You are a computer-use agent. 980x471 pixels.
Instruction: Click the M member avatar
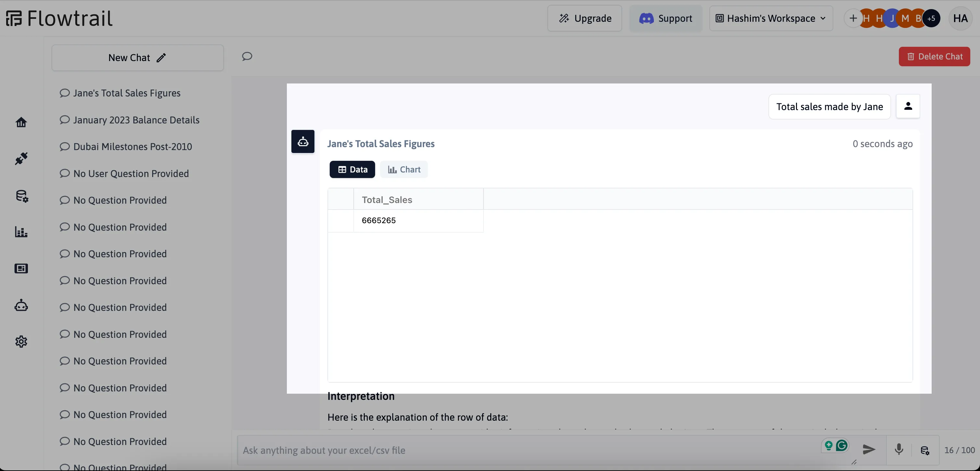[x=905, y=18]
